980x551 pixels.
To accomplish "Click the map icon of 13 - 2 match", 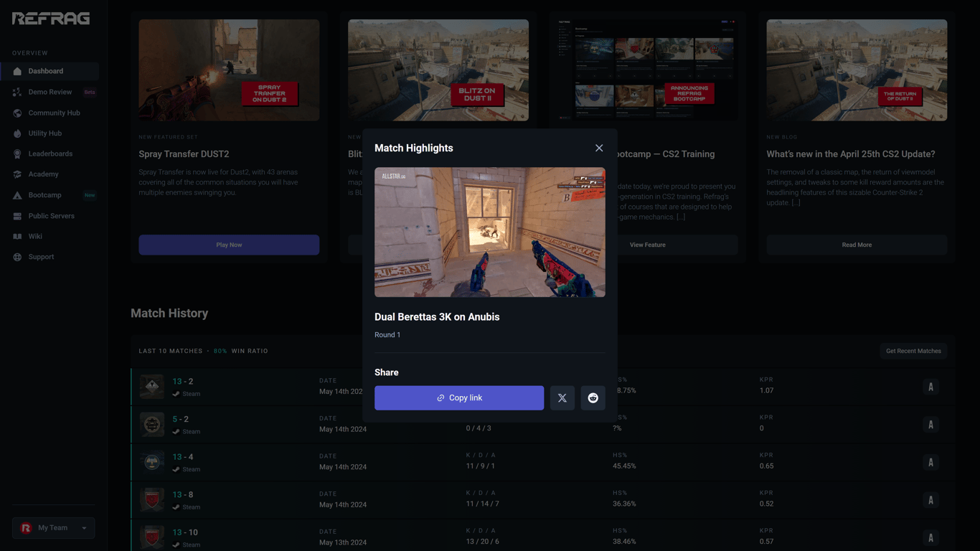I will pos(152,387).
